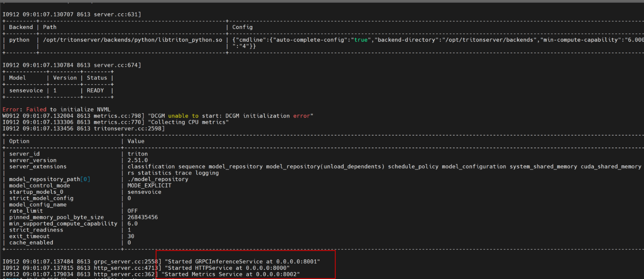Screen dimensions: 644x279
Task: Click the 'Started GRPCInferenceService at 0.0.0.0:8001' message
Action: (243, 261)
